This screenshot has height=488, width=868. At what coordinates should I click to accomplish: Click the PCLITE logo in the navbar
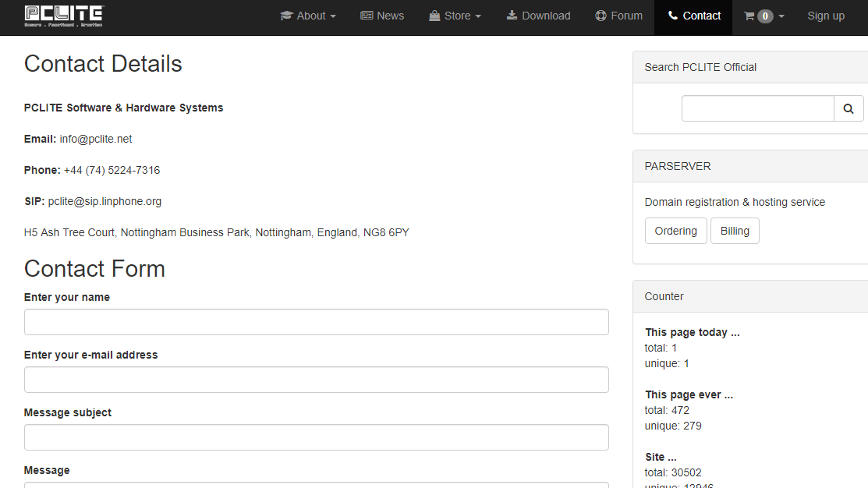64,16
